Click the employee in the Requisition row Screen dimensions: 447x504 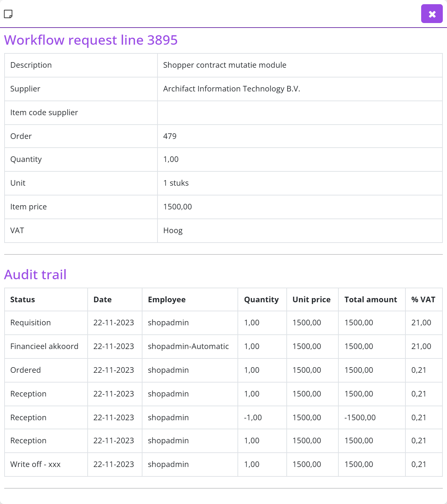[168, 323]
